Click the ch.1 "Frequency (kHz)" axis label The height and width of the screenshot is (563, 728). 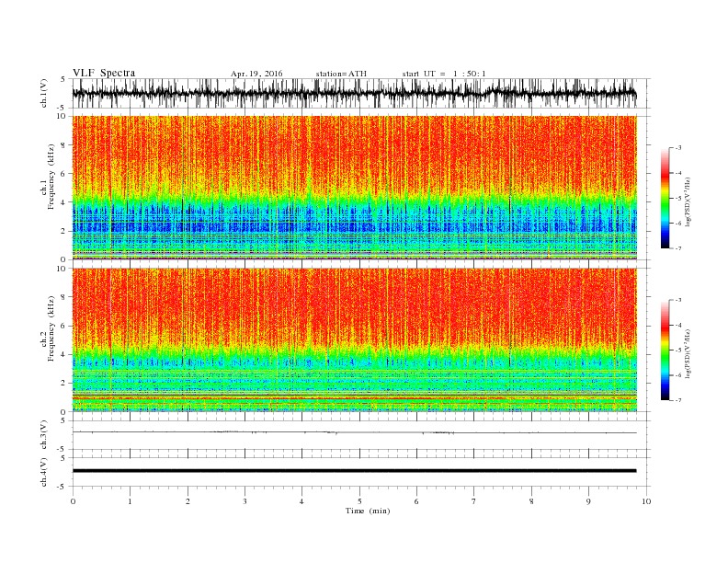(x=51, y=177)
